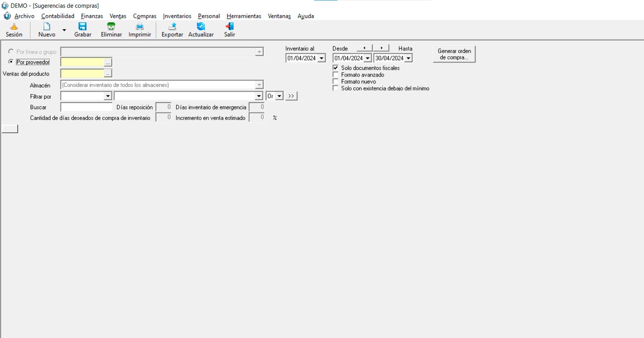Open the Filtrar por field dropdown
This screenshot has height=338, width=644.
108,96
